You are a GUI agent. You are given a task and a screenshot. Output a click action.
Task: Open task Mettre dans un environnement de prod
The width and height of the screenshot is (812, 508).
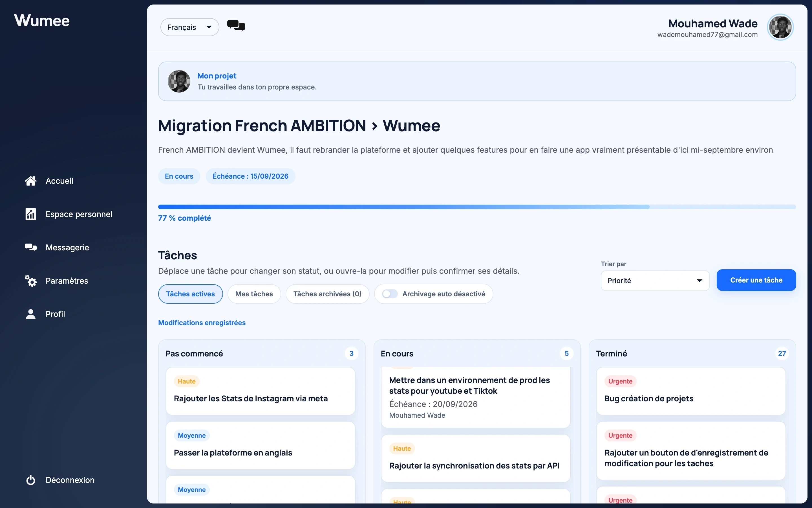point(475,397)
